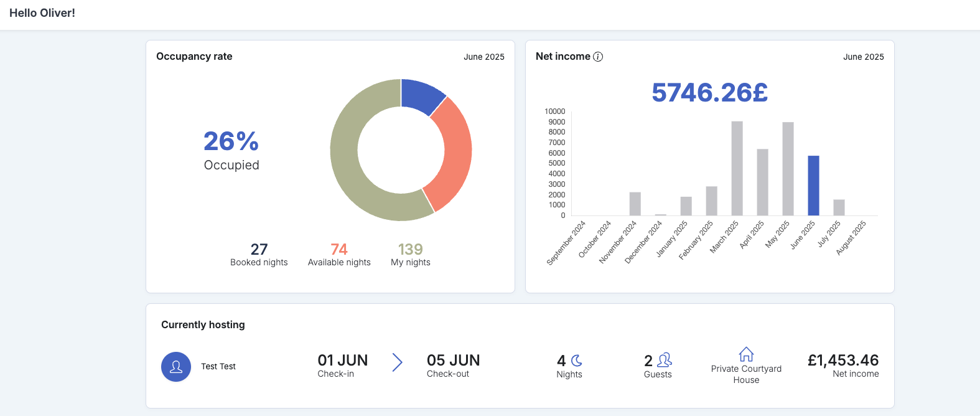980x416 pixels.
Task: Click the 74 Available nights stat
Action: [339, 255]
